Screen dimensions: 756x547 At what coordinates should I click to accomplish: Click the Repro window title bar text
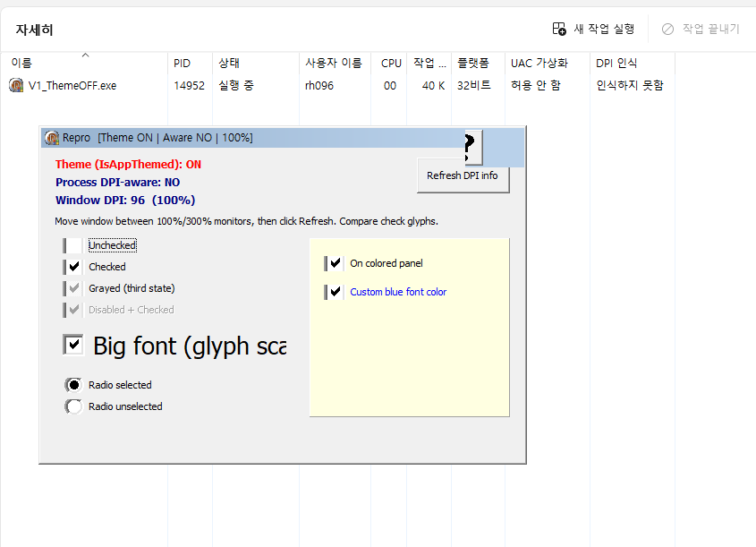pyautogui.click(x=157, y=138)
